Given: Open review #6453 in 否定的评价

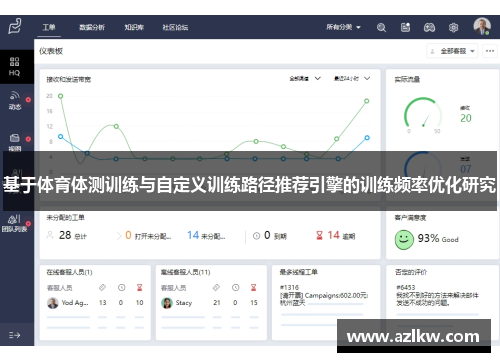Looking at the screenshot, I should [x=437, y=295].
